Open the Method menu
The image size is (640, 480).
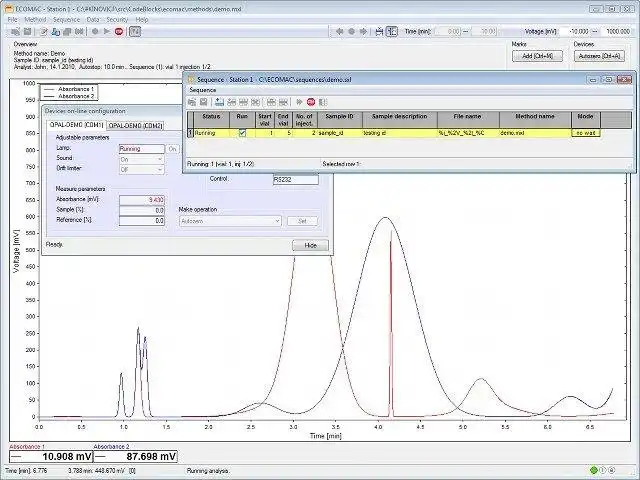(x=35, y=20)
